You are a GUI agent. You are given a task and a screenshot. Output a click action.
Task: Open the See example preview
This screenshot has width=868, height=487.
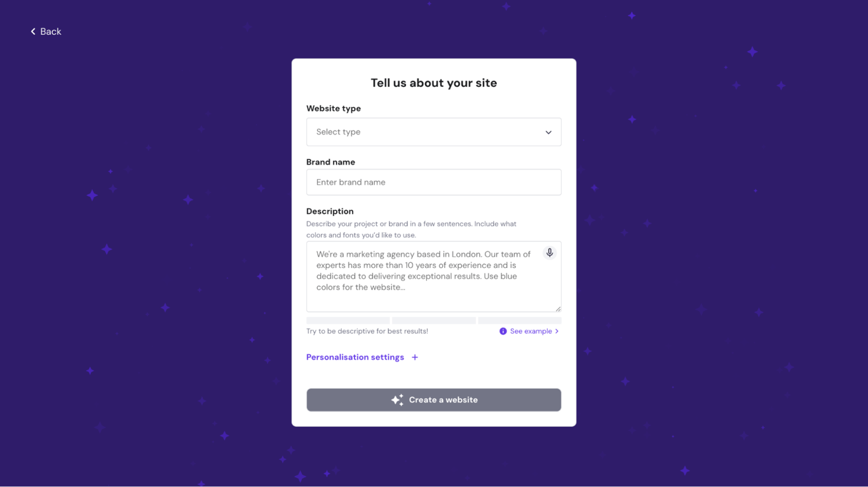tap(530, 331)
